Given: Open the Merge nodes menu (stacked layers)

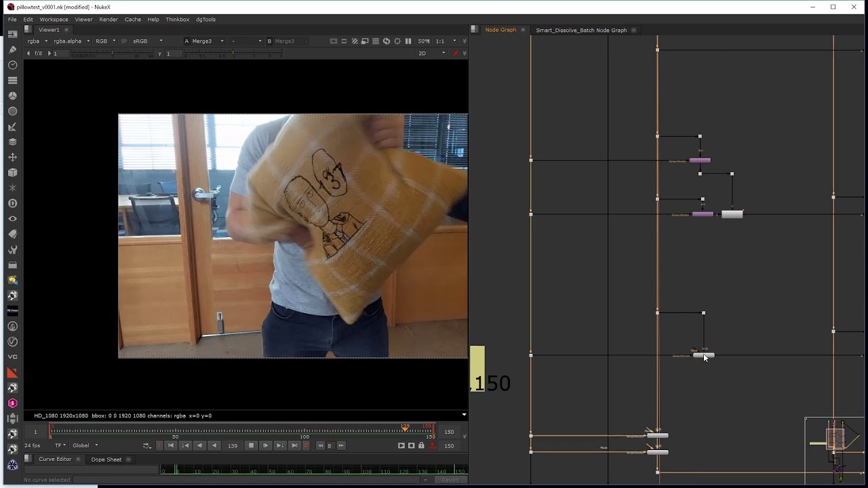Looking at the screenshot, I should 12,142.
